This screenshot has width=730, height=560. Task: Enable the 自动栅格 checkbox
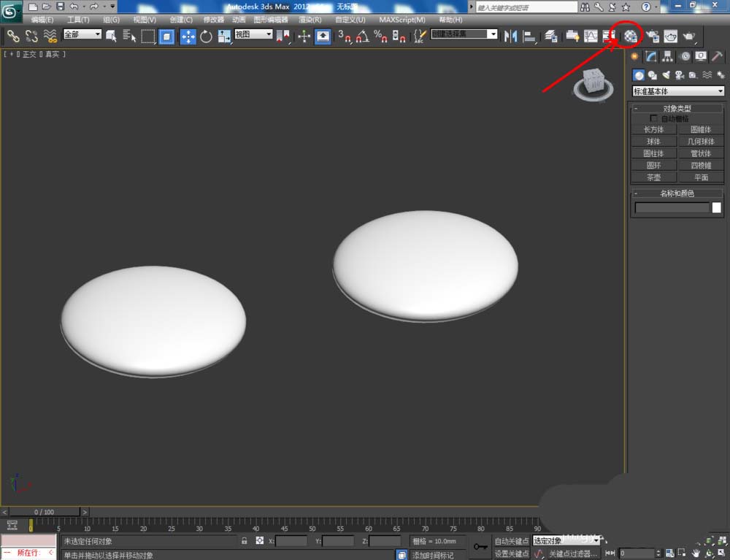tap(653, 118)
